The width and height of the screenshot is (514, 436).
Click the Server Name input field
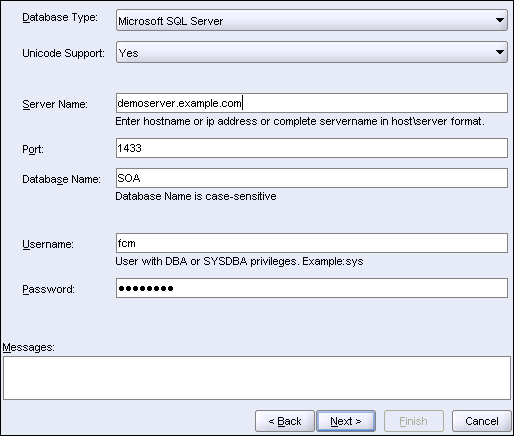[x=312, y=103]
